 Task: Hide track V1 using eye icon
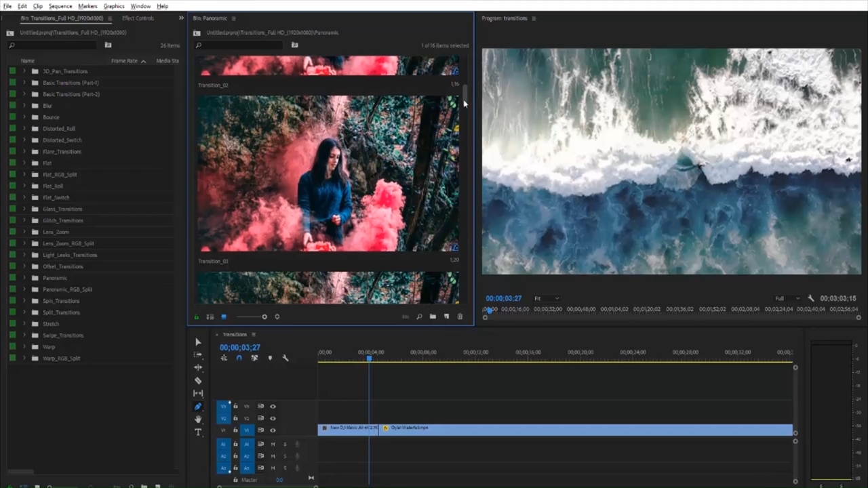tap(273, 430)
